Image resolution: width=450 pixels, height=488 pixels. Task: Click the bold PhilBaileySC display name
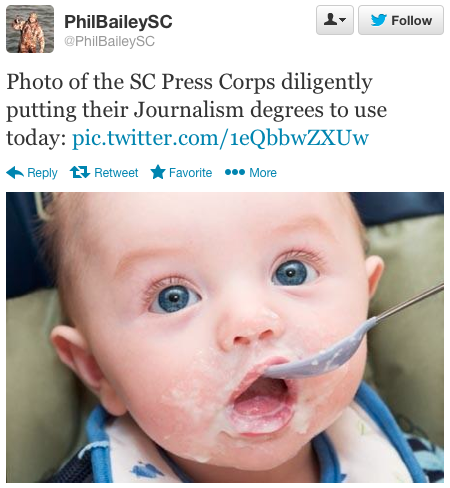click(x=118, y=22)
